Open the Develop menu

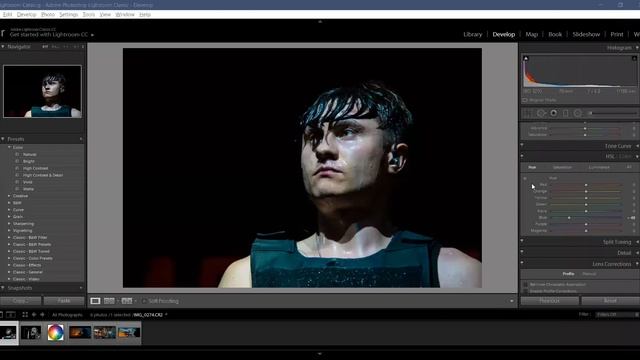[x=27, y=14]
